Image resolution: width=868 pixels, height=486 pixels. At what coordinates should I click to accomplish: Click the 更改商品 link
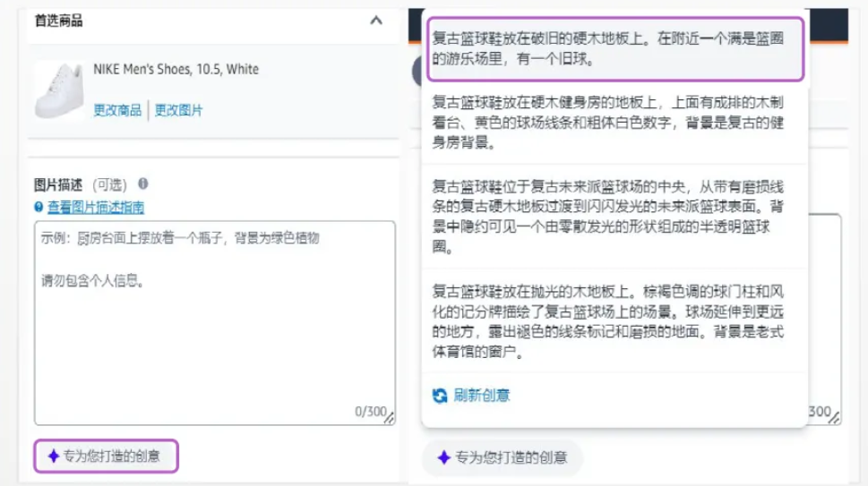pyautogui.click(x=117, y=110)
